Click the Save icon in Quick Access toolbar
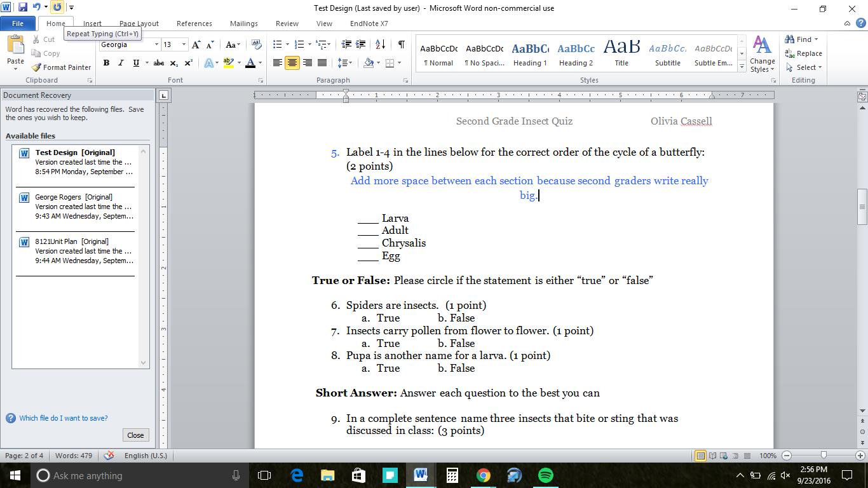The image size is (868, 488). [23, 8]
